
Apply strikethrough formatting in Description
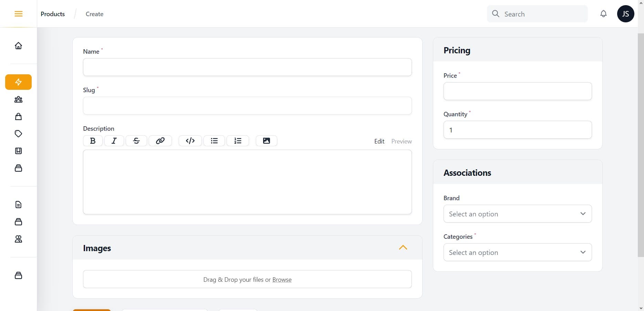tap(136, 141)
